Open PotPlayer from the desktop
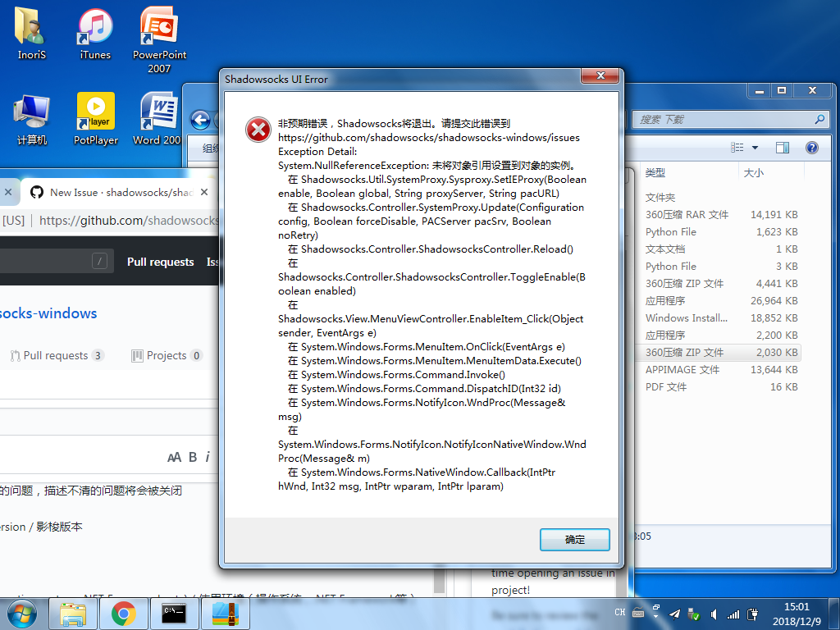Viewport: 840px width, 630px height. pyautogui.click(x=95, y=110)
